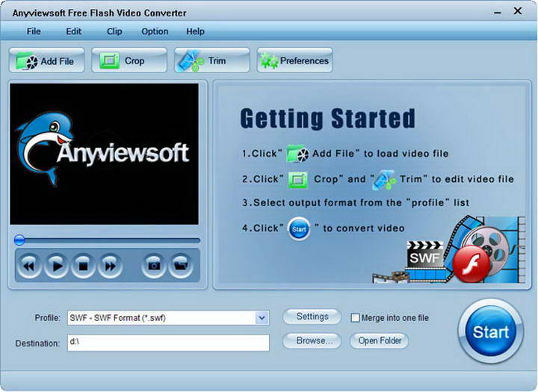This screenshot has height=392, width=538.
Task: Enable Merge into one file
Action: coord(355,317)
